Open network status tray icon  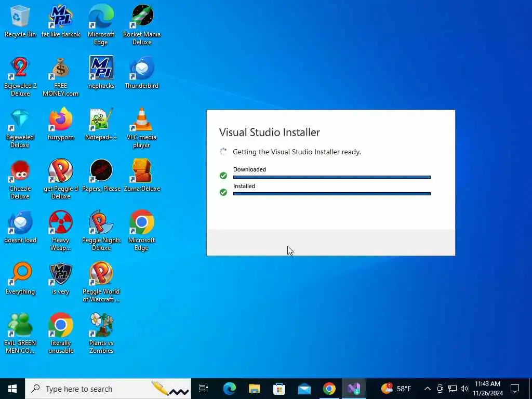tap(453, 389)
